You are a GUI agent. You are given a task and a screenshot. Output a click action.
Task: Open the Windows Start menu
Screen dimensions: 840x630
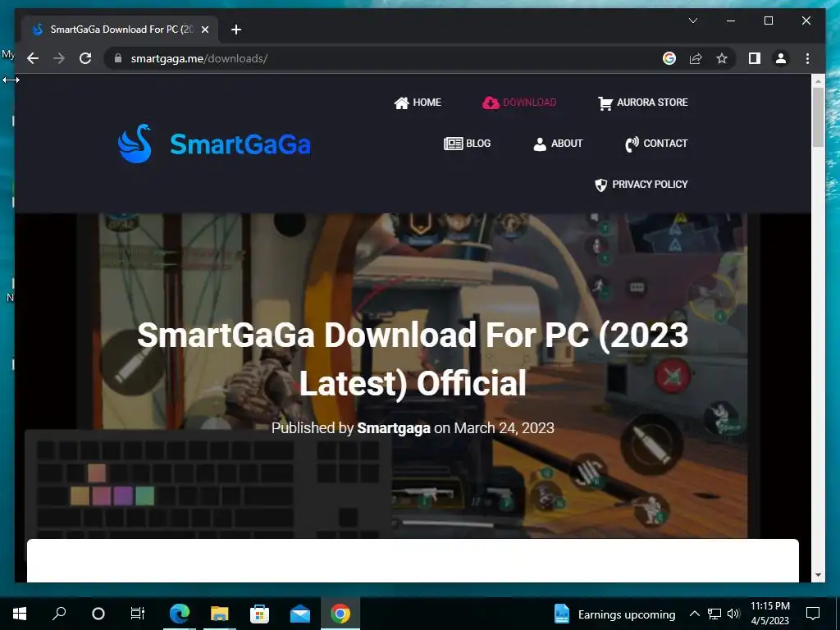click(x=20, y=614)
